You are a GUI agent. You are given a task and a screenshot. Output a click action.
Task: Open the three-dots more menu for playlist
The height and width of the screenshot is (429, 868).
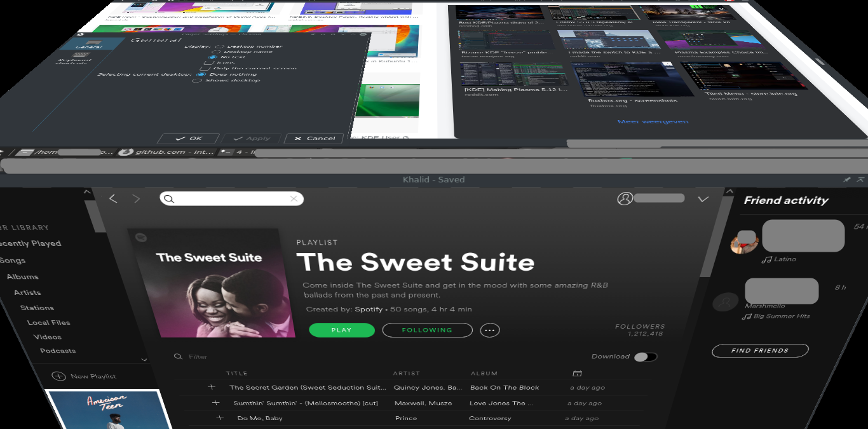pyautogui.click(x=489, y=330)
